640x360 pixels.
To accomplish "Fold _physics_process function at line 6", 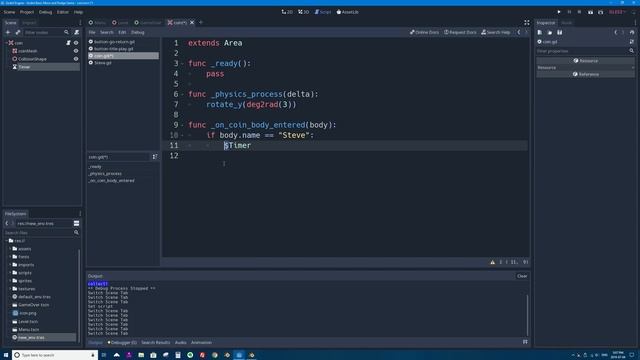I will (x=182, y=94).
